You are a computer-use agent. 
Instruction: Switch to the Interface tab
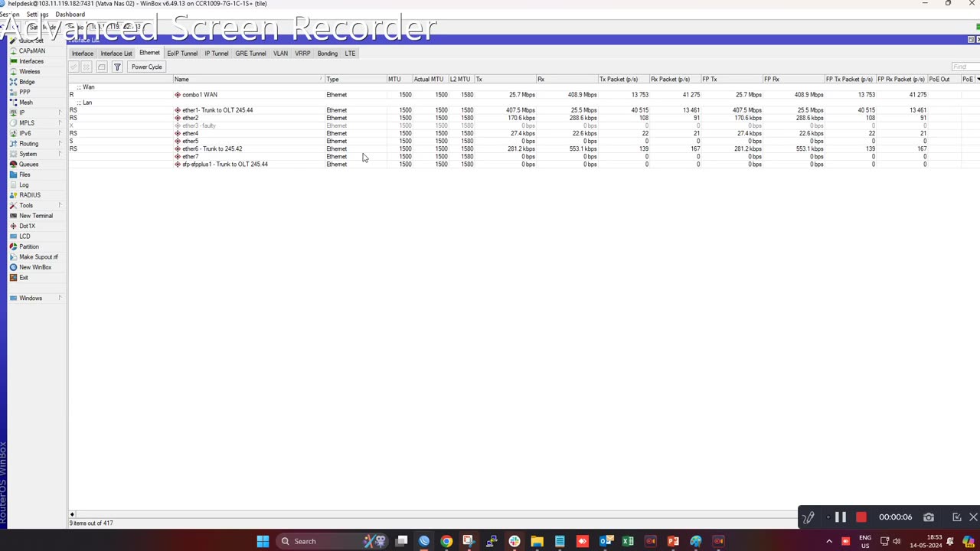pos(83,54)
